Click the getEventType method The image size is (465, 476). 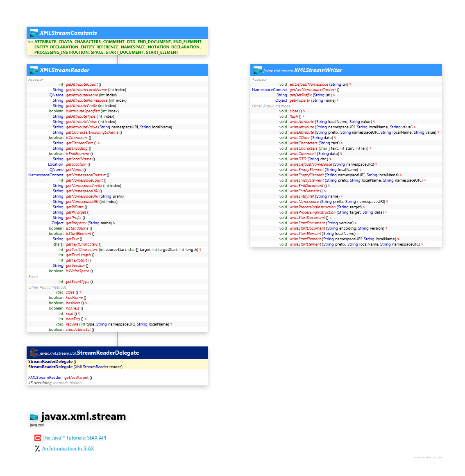[x=77, y=282]
